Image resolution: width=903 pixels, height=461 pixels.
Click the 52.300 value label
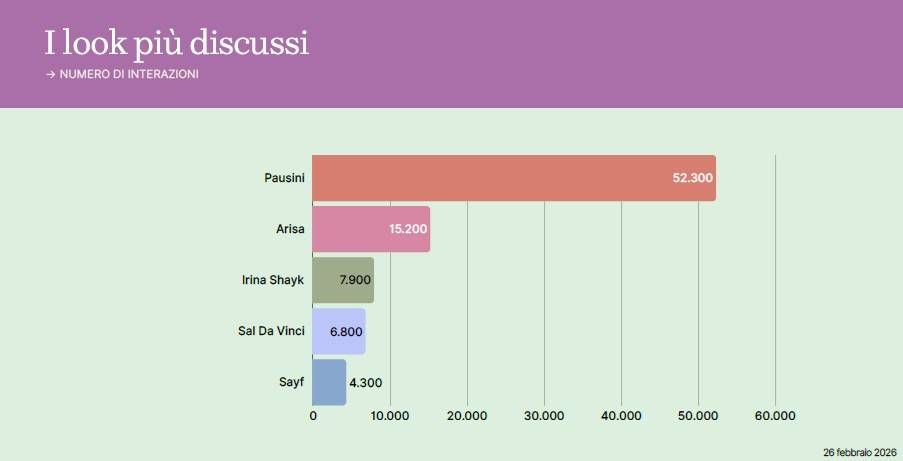[x=692, y=178]
